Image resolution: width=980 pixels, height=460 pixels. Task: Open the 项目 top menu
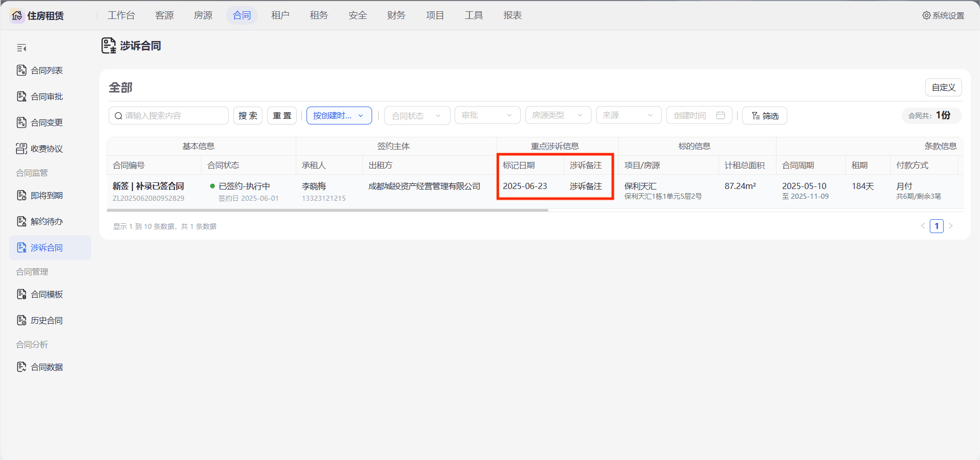pos(435,15)
